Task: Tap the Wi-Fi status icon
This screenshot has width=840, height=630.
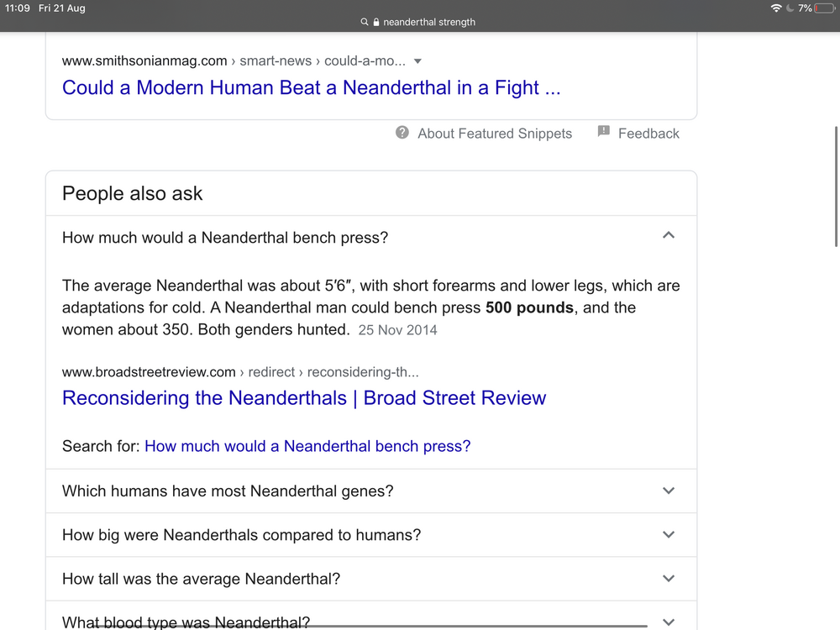Action: (x=775, y=8)
